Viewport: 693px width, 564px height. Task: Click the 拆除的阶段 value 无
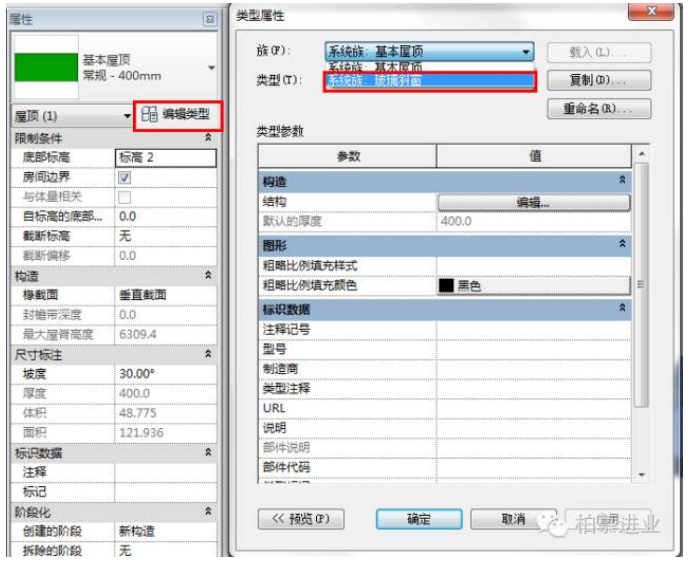[166, 550]
